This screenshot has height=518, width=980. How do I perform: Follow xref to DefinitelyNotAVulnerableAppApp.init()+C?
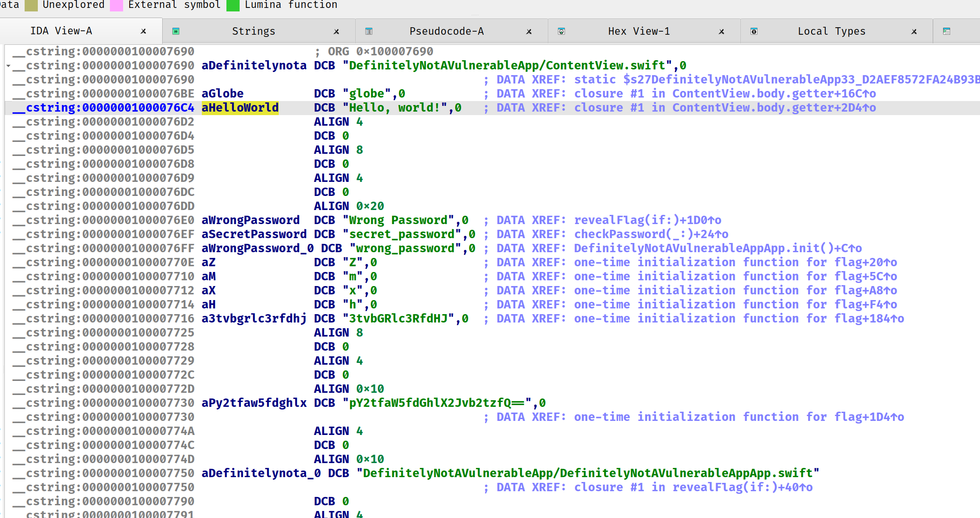(718, 248)
